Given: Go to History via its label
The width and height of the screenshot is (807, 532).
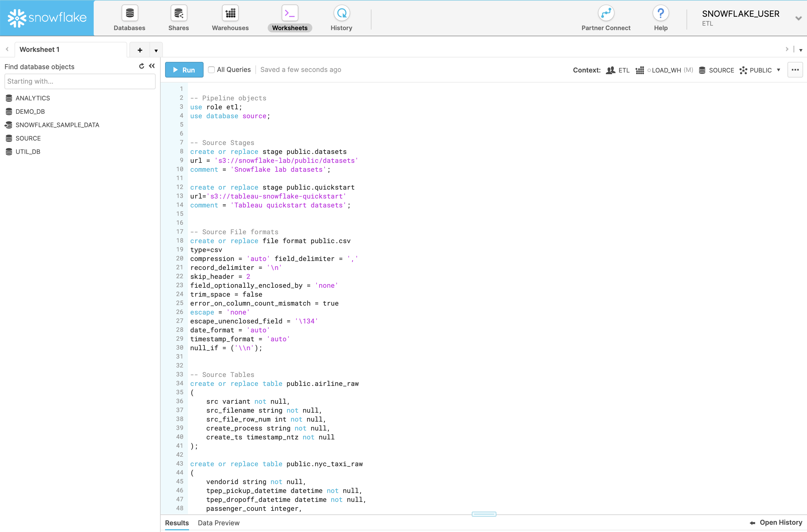Looking at the screenshot, I should click(342, 28).
